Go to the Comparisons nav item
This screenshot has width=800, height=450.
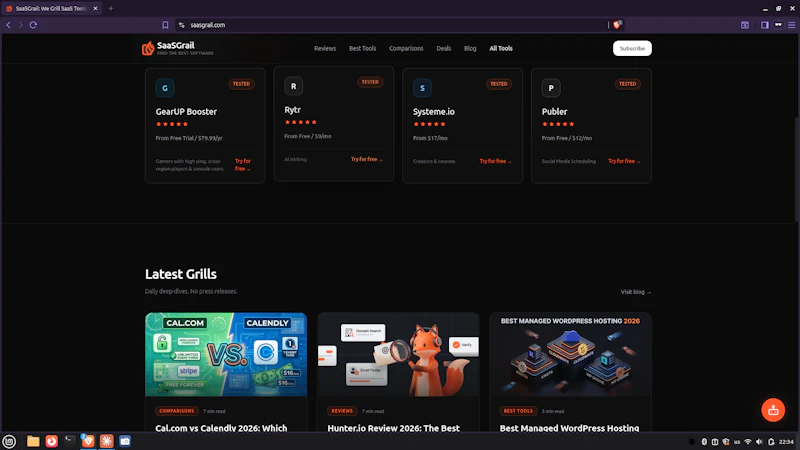[406, 48]
